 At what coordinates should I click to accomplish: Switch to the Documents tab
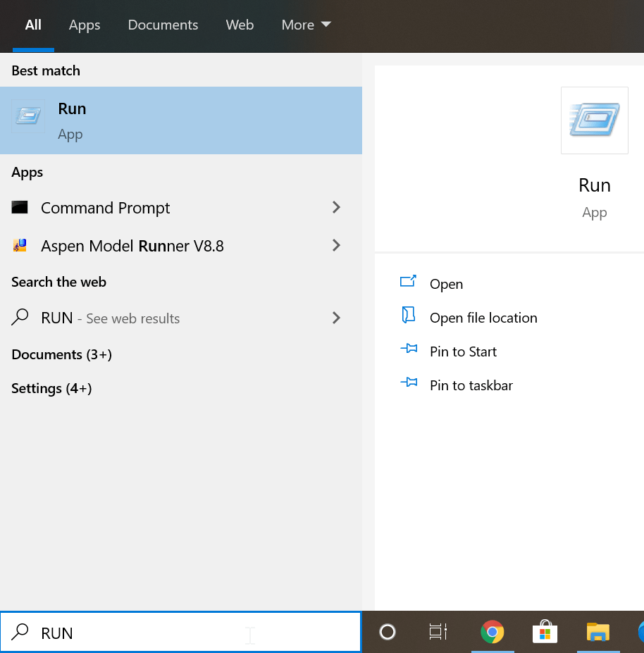click(x=163, y=25)
